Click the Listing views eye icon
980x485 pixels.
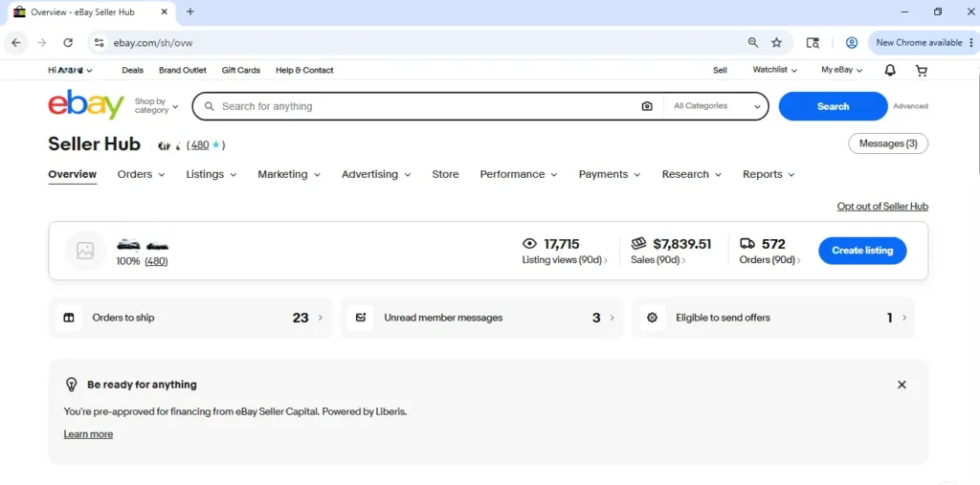529,244
